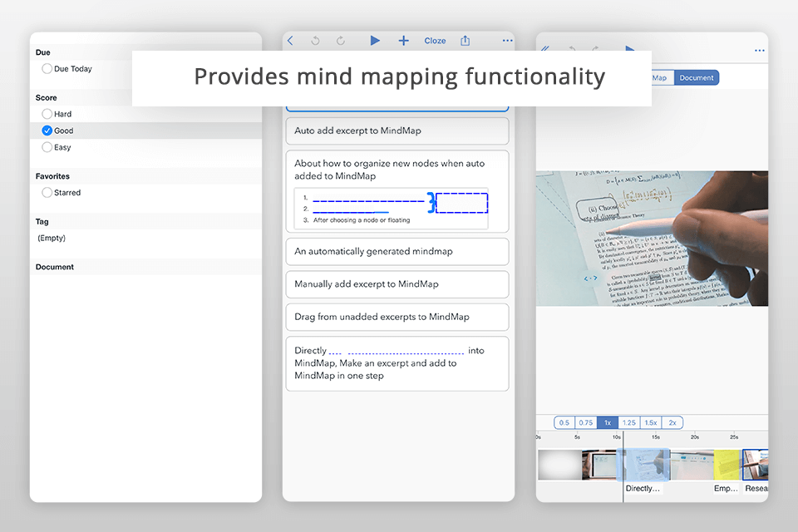Open the card about organizing new nodes
The height and width of the screenshot is (532, 798).
[397, 191]
